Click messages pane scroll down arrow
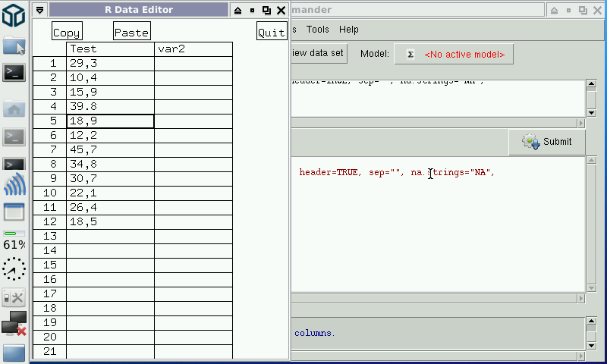The image size is (607, 364). pyautogui.click(x=592, y=346)
